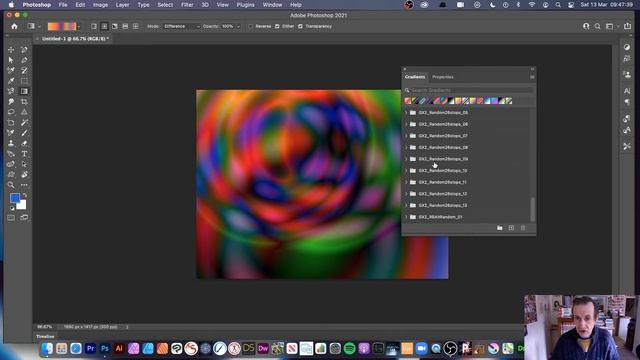Image resolution: width=640 pixels, height=360 pixels.
Task: Reset default foreground and background colors
Action: click(12, 208)
